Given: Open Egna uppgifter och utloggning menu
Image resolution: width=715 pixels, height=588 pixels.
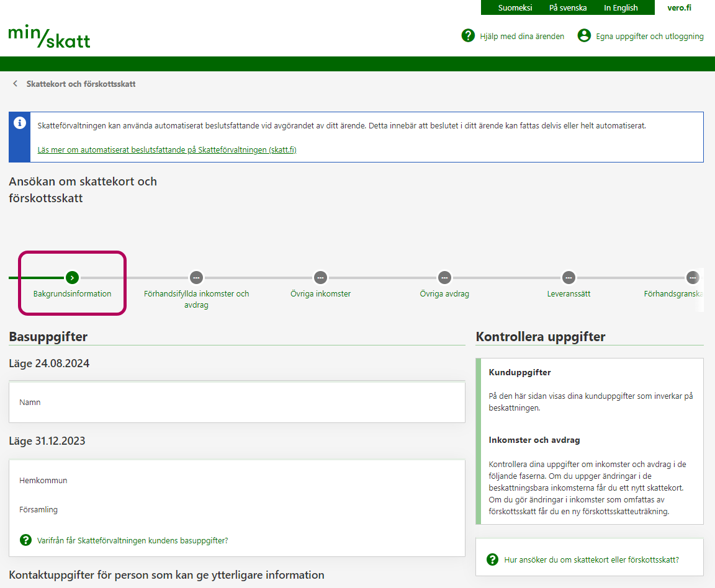Looking at the screenshot, I should pyautogui.click(x=649, y=37).
